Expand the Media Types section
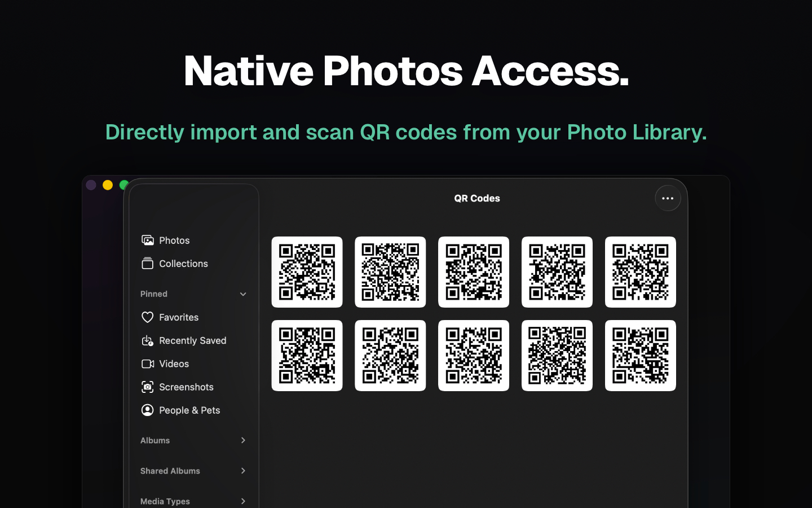Screen dimensions: 812x508 tap(243, 501)
